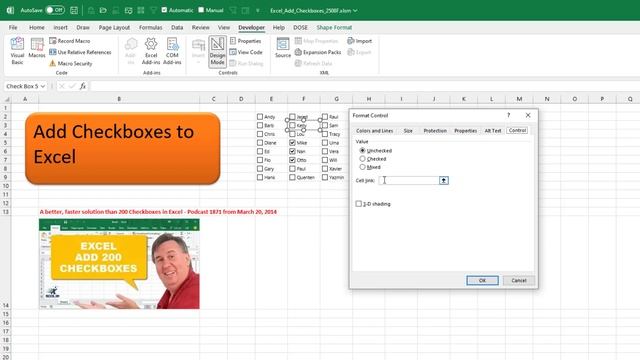Click the Insert Function fx icon
Viewport: 640px width, 360px height.
(83, 86)
